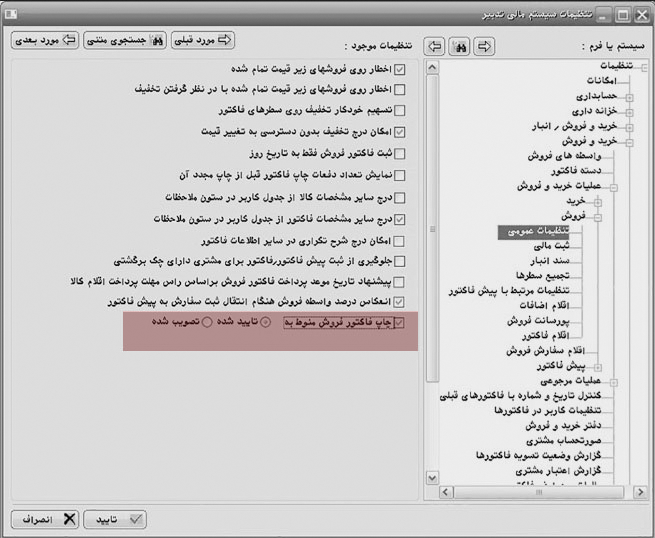Click the 'مورد قبلی' previous item button
Viewport: 655px width, 538px height.
point(205,40)
